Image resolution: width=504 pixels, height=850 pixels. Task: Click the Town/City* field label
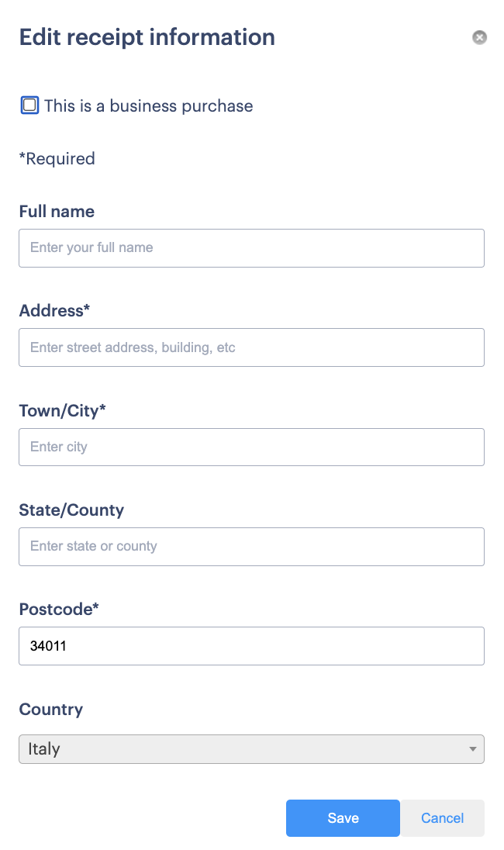[x=62, y=411]
